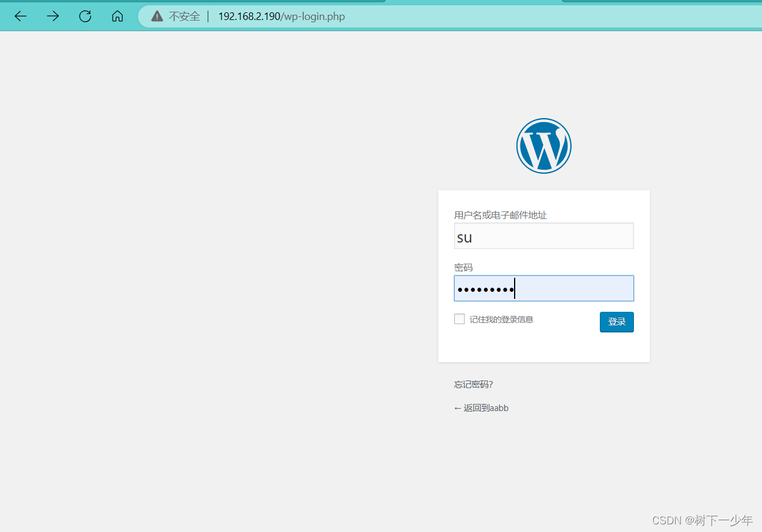Open the browser home page icon

point(118,16)
